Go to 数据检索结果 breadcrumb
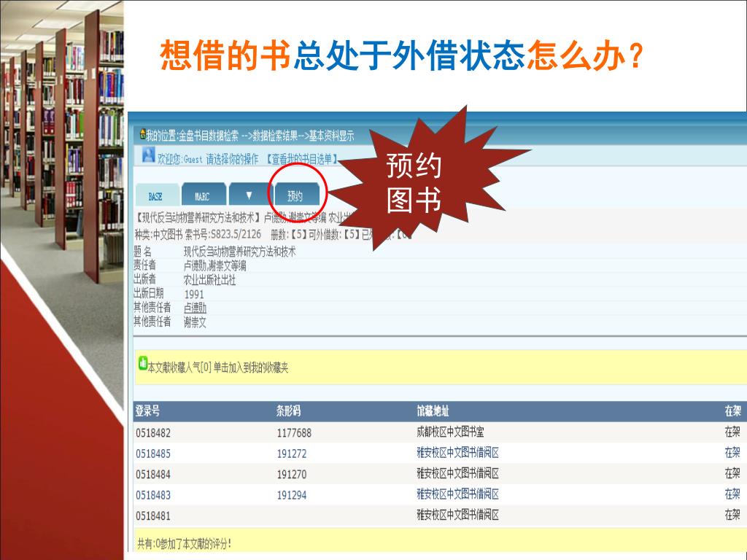Screen dimensions: 747x560 [275, 136]
